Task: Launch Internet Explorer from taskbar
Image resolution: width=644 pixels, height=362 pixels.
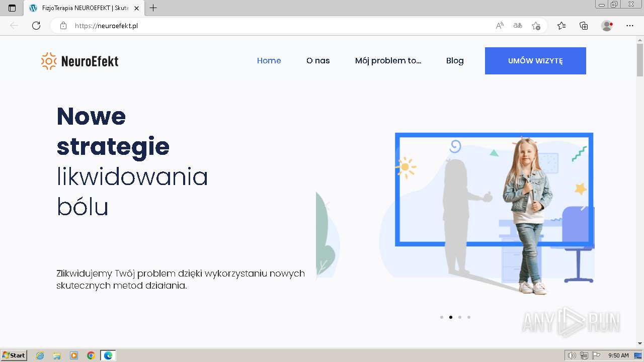Action: (x=40, y=355)
